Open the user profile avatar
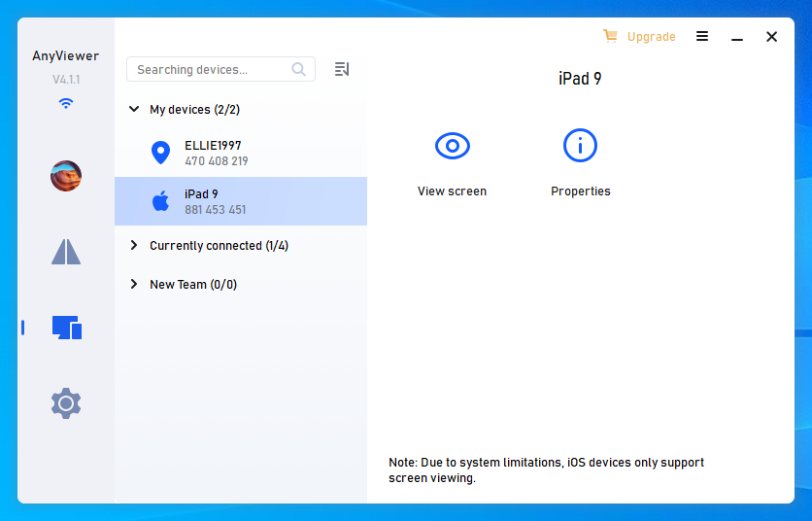The height and width of the screenshot is (521, 812). tap(66, 176)
